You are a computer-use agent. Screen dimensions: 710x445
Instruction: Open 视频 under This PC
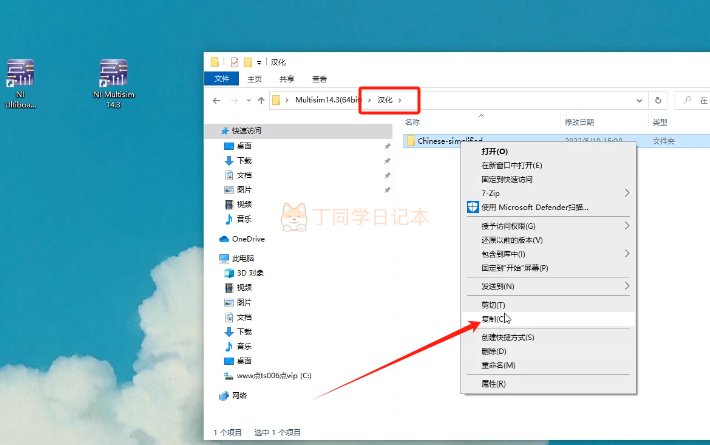pyautogui.click(x=244, y=287)
